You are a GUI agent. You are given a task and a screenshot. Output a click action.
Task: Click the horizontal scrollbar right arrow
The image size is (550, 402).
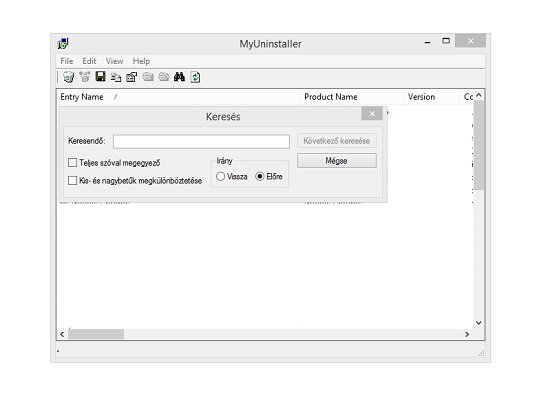[467, 334]
